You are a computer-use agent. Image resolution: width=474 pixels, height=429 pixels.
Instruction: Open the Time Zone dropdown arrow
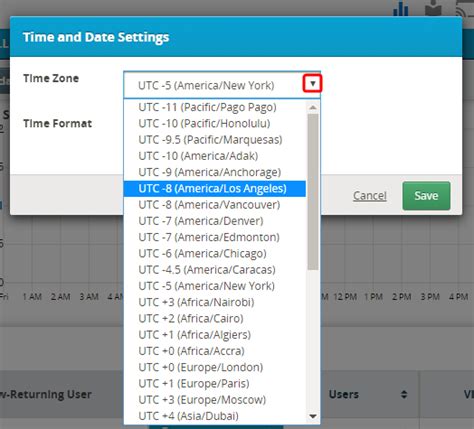(312, 83)
